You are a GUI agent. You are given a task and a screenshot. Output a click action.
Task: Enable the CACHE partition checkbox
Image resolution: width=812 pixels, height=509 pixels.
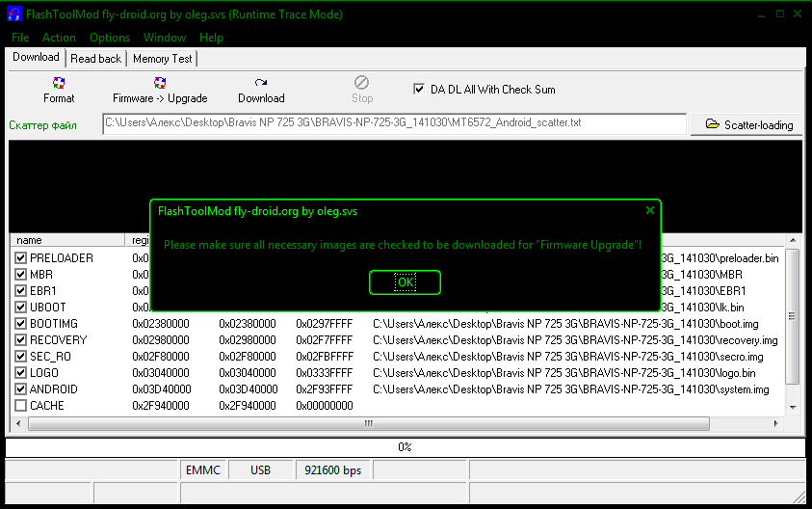[21, 406]
